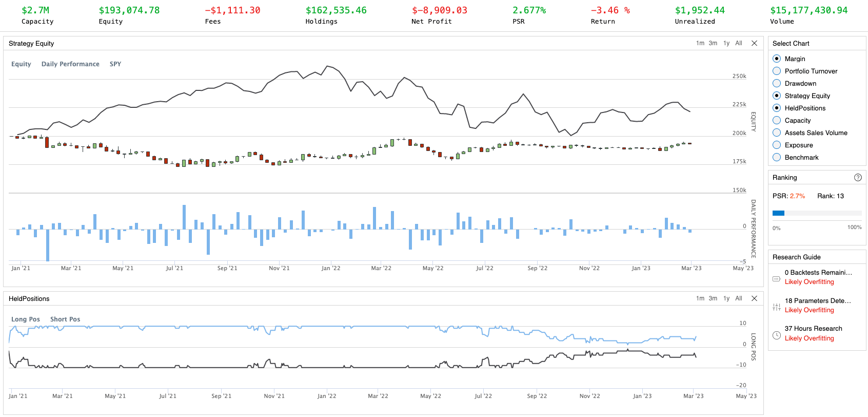Image resolution: width=868 pixels, height=417 pixels.
Task: Toggle the SPY series legend
Action: (x=115, y=64)
